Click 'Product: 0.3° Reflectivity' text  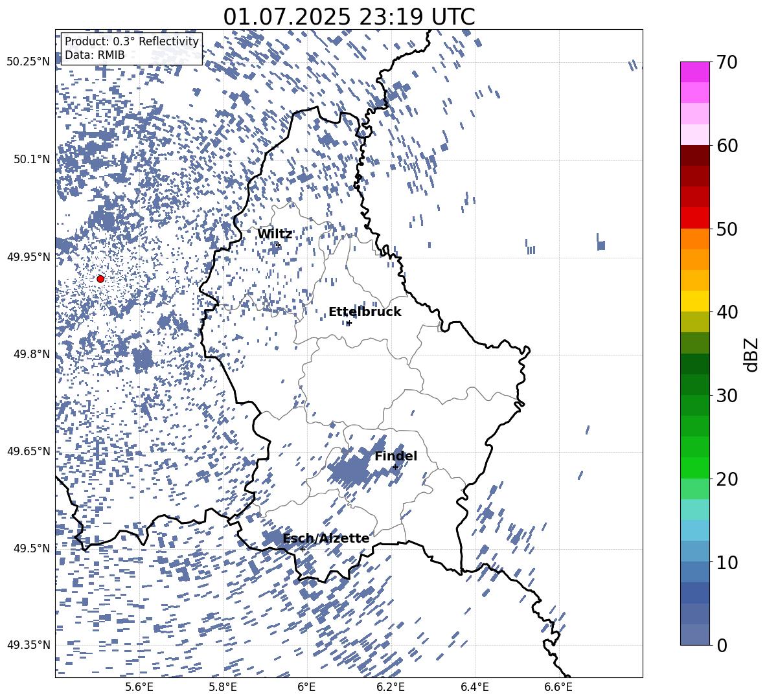(x=132, y=41)
